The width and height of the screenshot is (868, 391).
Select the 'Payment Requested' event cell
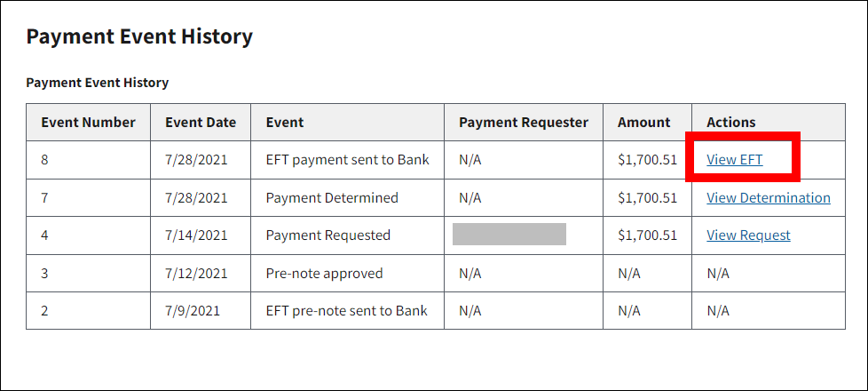327,235
